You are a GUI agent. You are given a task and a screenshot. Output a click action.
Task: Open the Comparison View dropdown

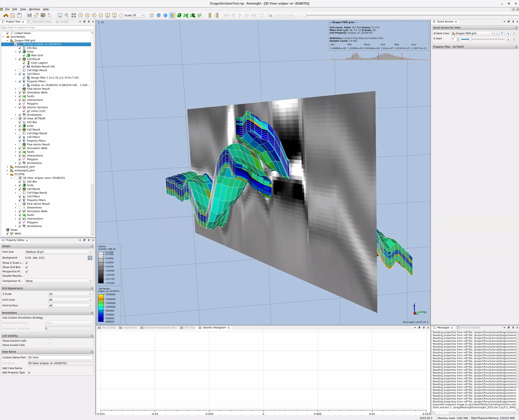[59, 281]
